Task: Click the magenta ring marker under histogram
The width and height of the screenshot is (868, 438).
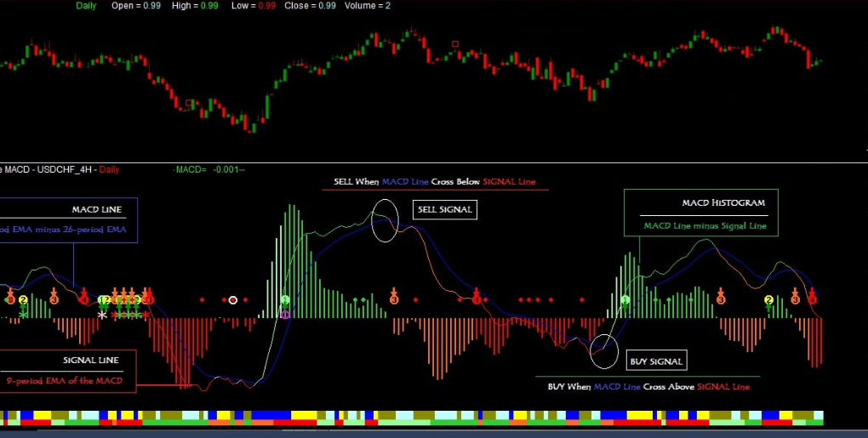Action: tap(285, 316)
